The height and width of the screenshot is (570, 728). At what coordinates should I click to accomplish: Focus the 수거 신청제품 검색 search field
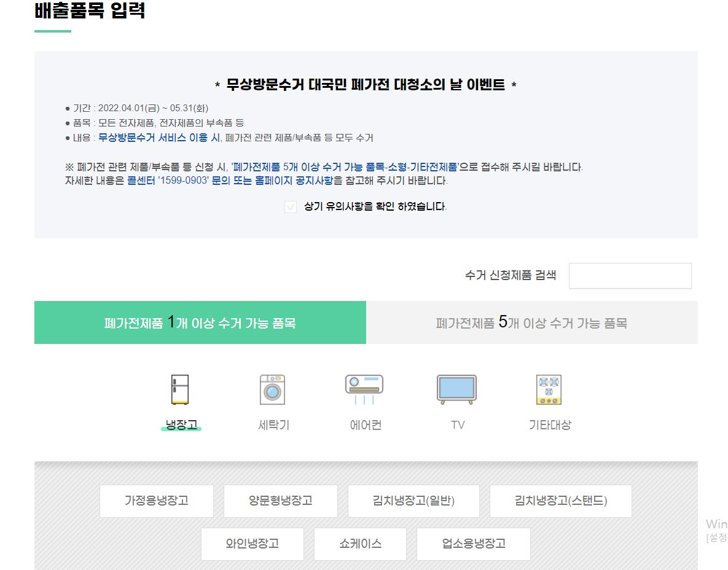[x=630, y=276]
